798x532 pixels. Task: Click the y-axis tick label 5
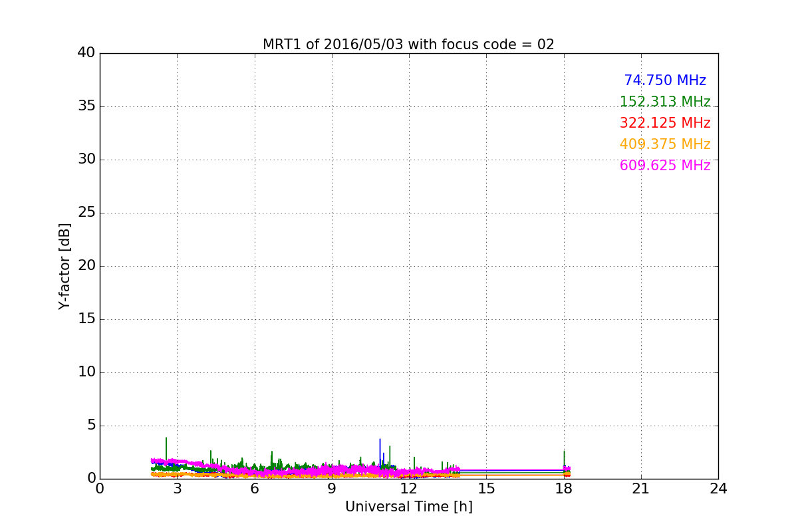[90, 426]
